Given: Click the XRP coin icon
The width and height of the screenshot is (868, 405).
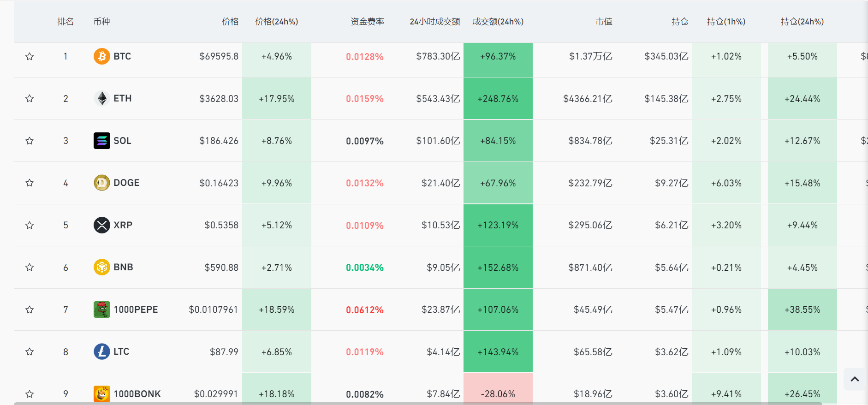Looking at the screenshot, I should (x=101, y=225).
